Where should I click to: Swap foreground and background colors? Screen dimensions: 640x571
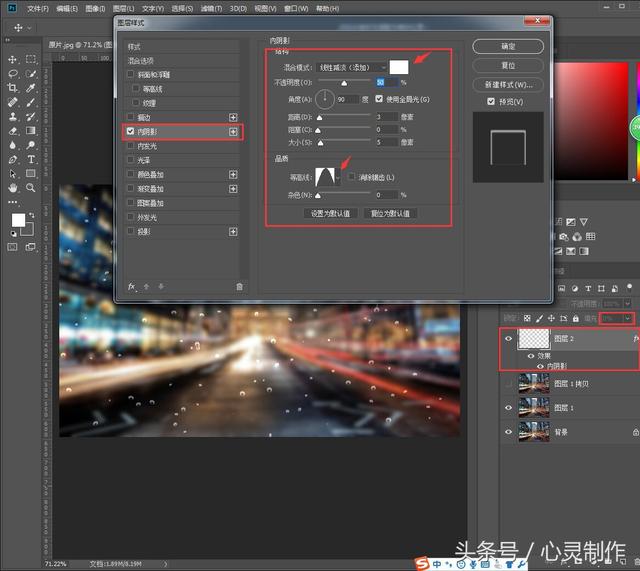tap(31, 215)
